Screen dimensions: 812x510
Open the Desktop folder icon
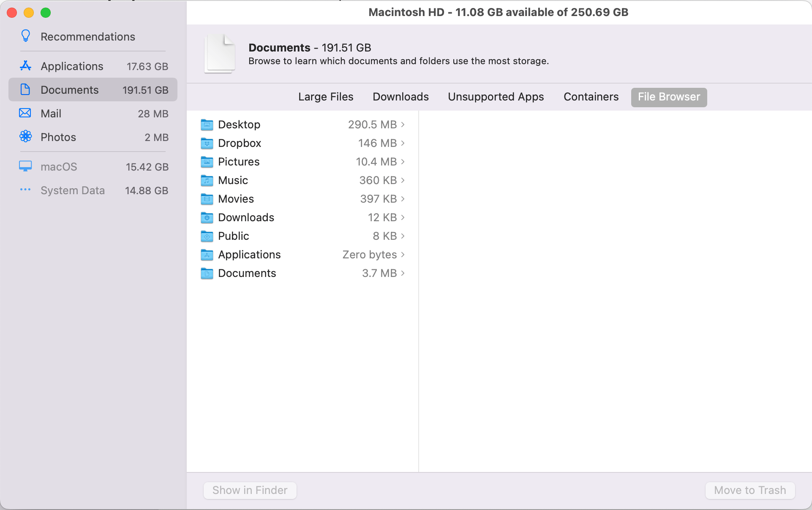click(207, 125)
